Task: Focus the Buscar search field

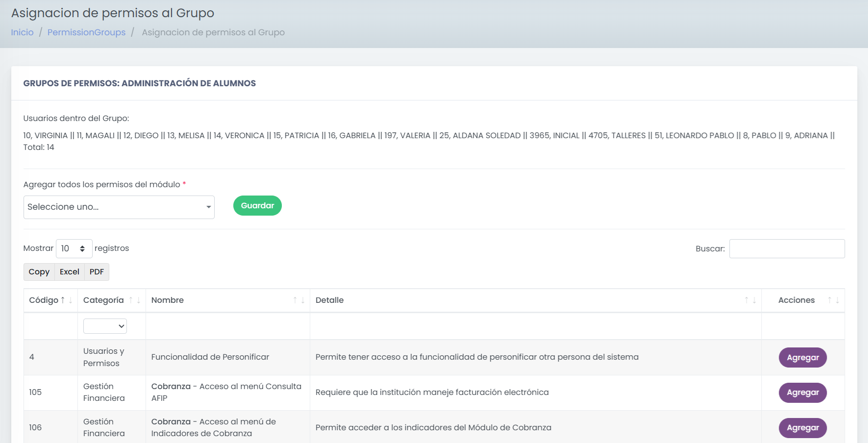Action: [787, 248]
